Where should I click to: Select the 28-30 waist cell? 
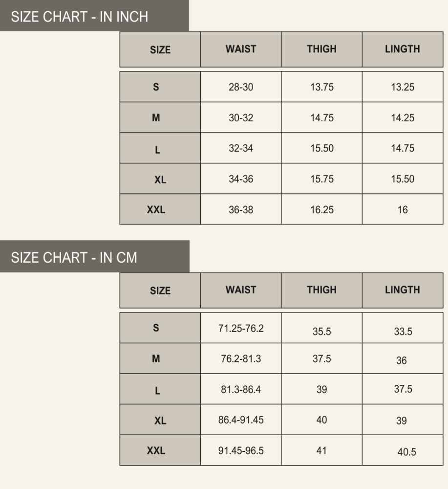pyautogui.click(x=241, y=87)
